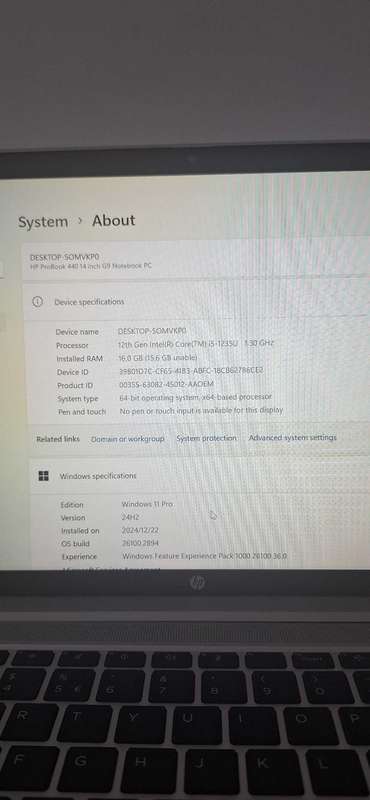Click the Pen and touch row label
This screenshot has height=800, width=370.
82,412
